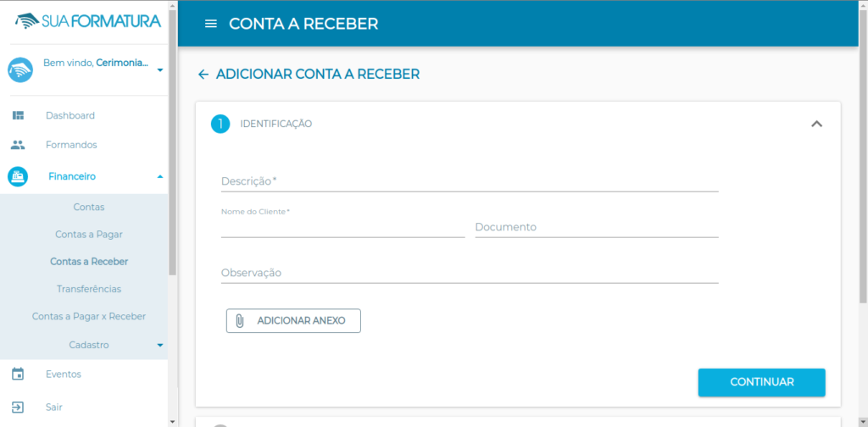Open Eventos menu item
This screenshot has width=868, height=427.
(x=64, y=374)
